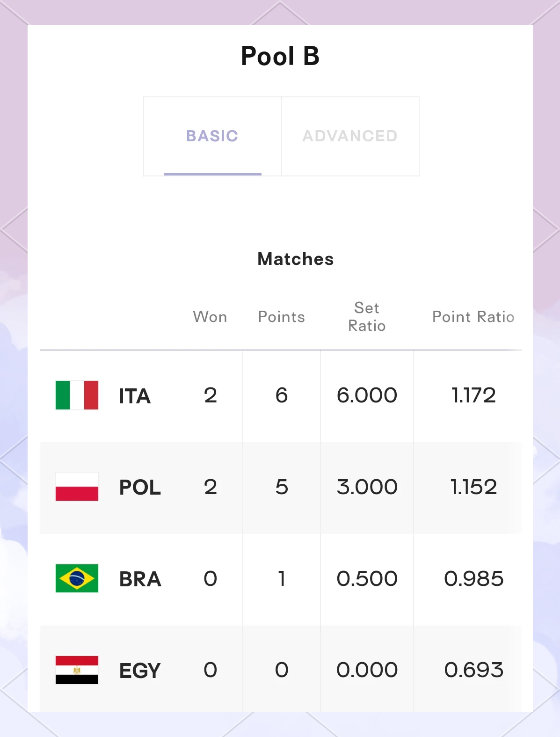
Task: Click the Poland flag icon
Action: pos(77,487)
